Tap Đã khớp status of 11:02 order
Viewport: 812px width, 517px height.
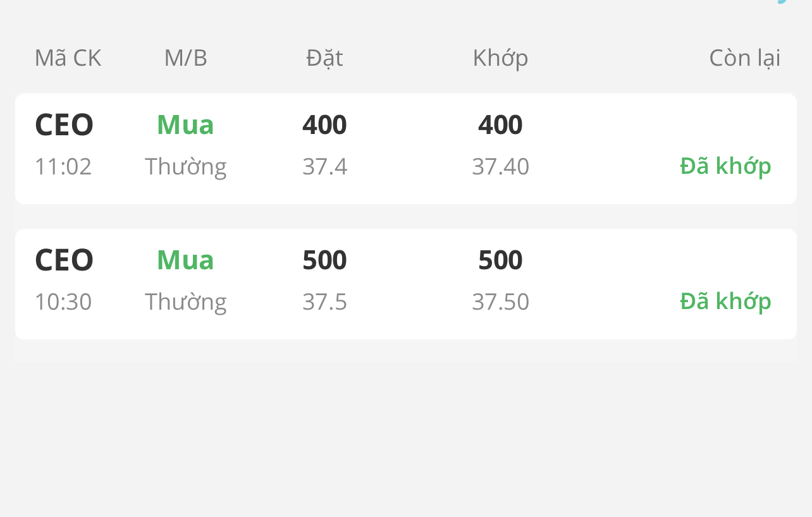725,166
